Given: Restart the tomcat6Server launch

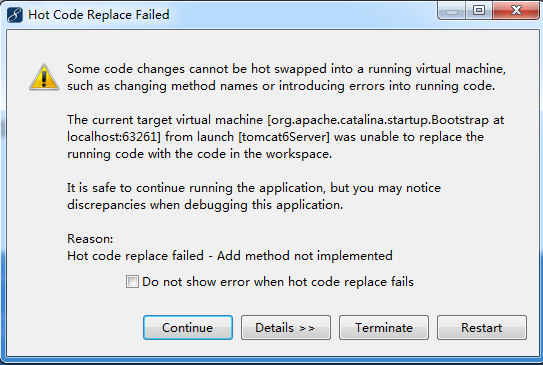Looking at the screenshot, I should 482,328.
